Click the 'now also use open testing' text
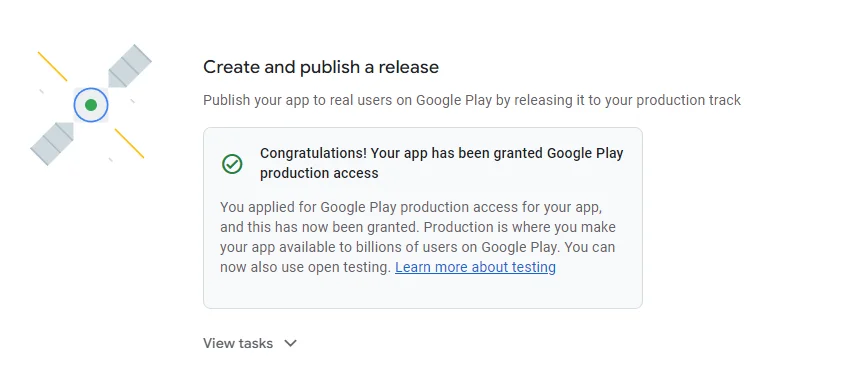Screen dimensions: 860x380 [x=305, y=267]
